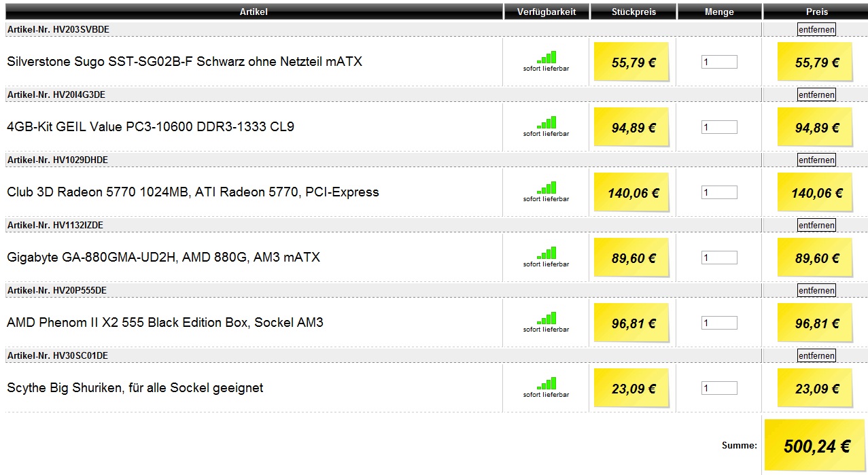Open Silverstone Sugo SST-SG02B-F product name

(184, 62)
